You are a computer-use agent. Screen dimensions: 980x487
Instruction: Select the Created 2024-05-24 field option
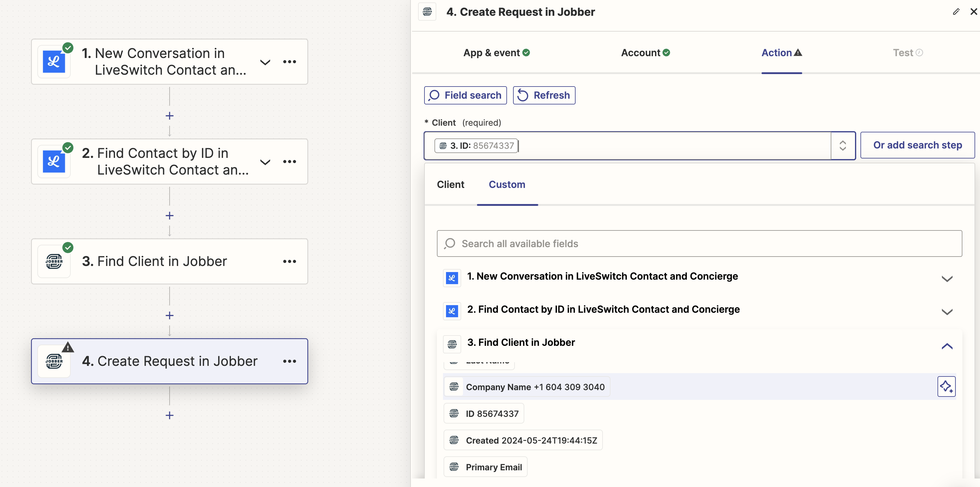523,440
